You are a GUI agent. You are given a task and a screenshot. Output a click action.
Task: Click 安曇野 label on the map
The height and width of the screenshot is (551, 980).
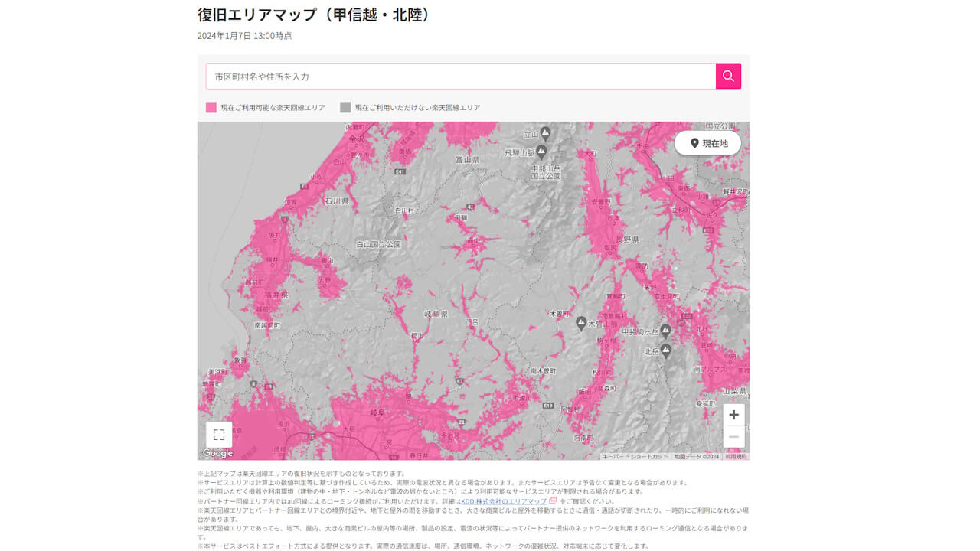601,202
